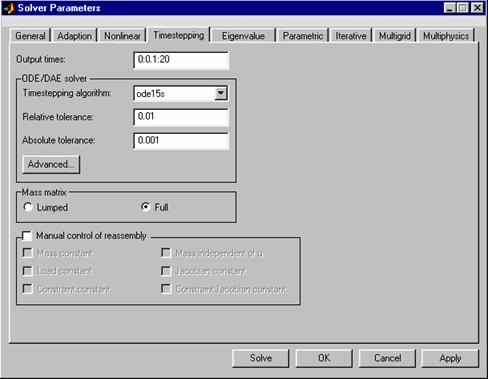
Task: Toggle the Mass constant checkbox
Action: pos(28,253)
